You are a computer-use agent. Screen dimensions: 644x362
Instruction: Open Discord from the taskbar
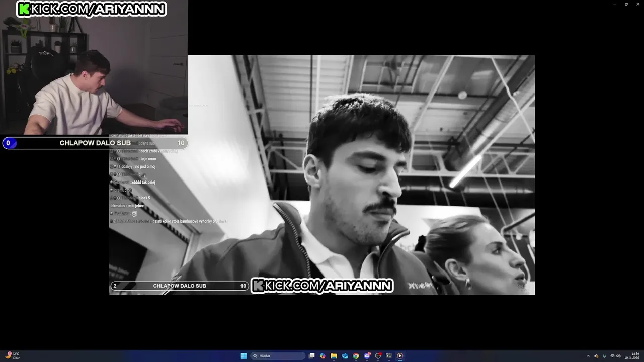tap(367, 356)
